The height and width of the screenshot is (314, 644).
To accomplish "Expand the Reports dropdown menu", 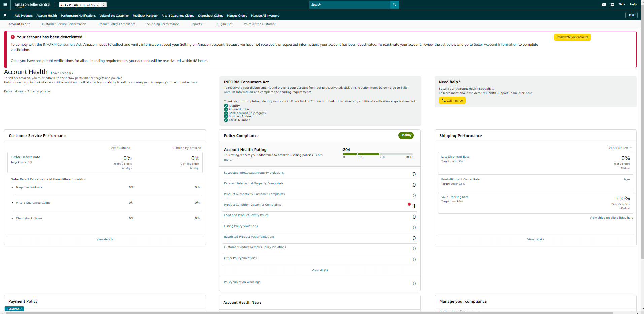I will point(198,24).
